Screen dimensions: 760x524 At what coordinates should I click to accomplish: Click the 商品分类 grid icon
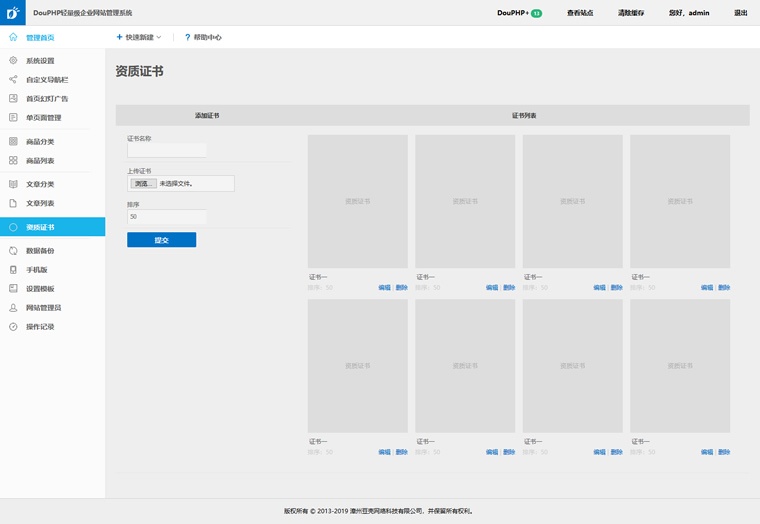tap(13, 142)
